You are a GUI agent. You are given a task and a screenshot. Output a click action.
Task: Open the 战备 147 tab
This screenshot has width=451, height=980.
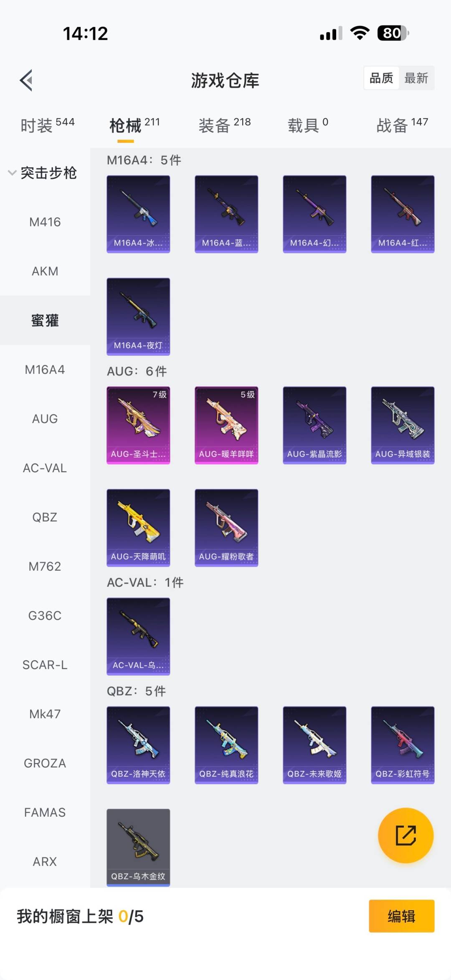(402, 125)
